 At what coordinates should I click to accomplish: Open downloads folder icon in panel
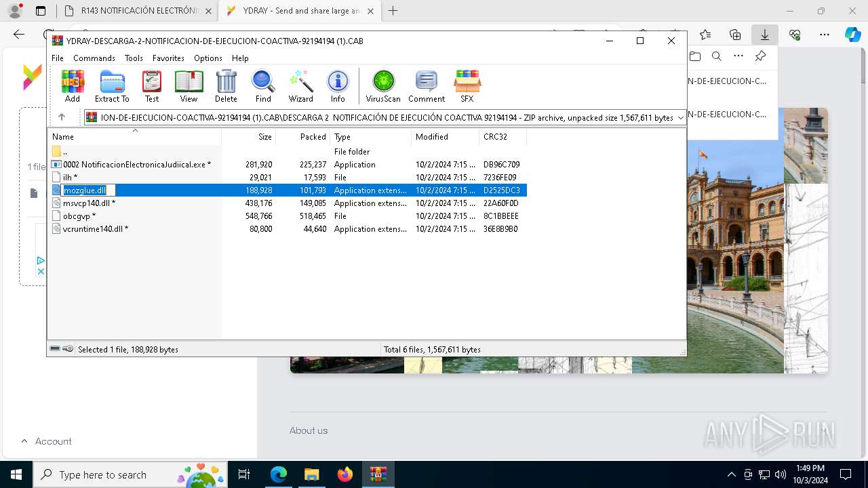(695, 56)
